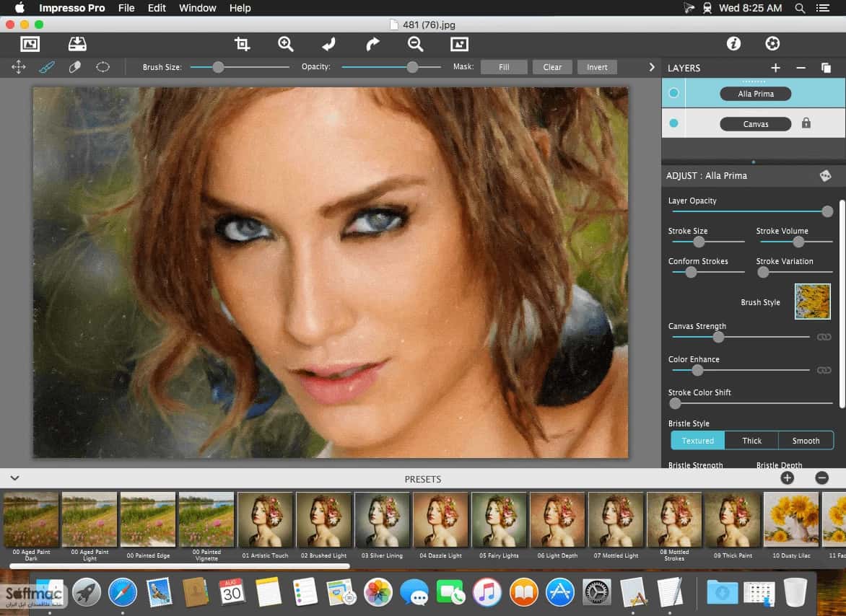This screenshot has width=846, height=616.
Task: Open the Edit menu
Action: 157,8
